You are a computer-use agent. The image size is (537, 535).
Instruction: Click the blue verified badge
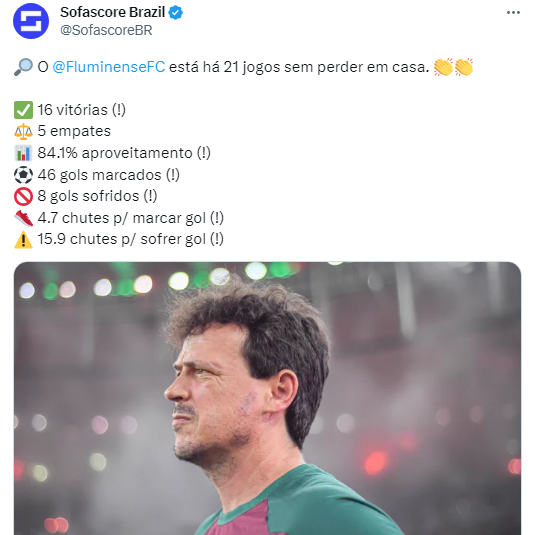(176, 13)
